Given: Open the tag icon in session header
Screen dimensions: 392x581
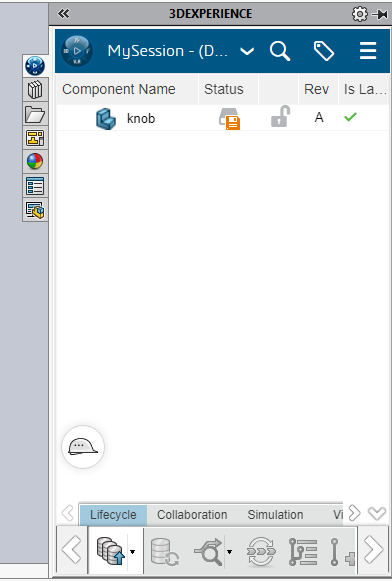Looking at the screenshot, I should pos(324,51).
